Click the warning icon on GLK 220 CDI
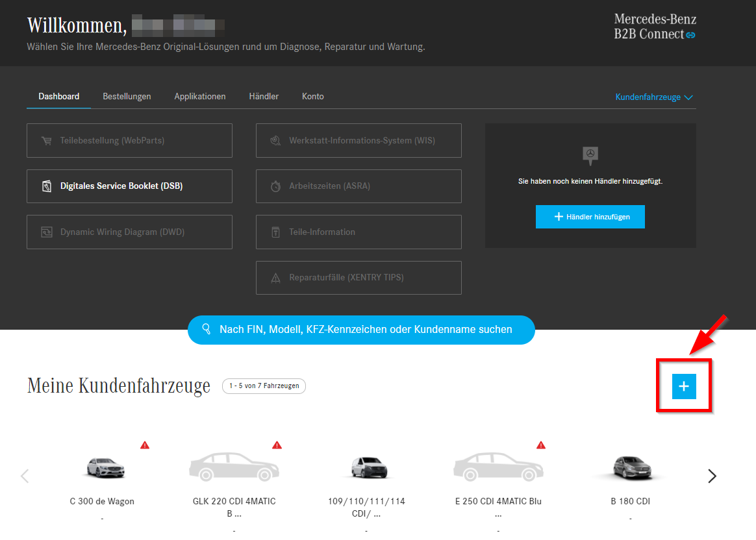 [x=277, y=445]
